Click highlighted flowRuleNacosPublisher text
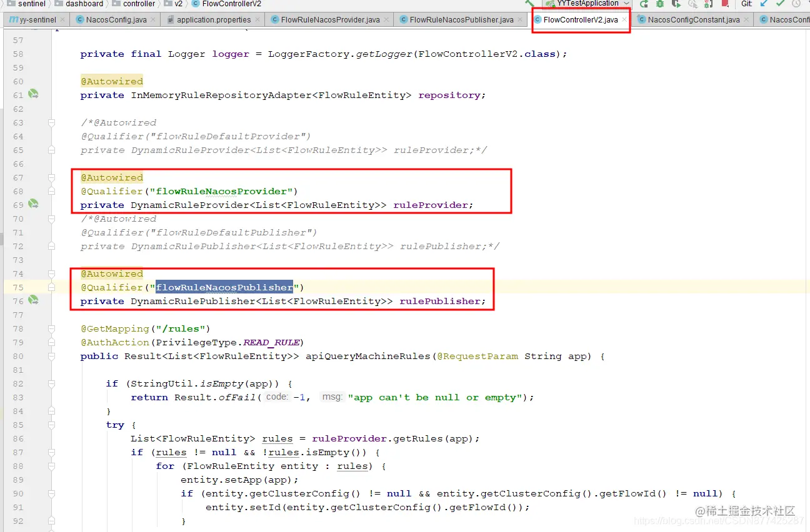 224,287
